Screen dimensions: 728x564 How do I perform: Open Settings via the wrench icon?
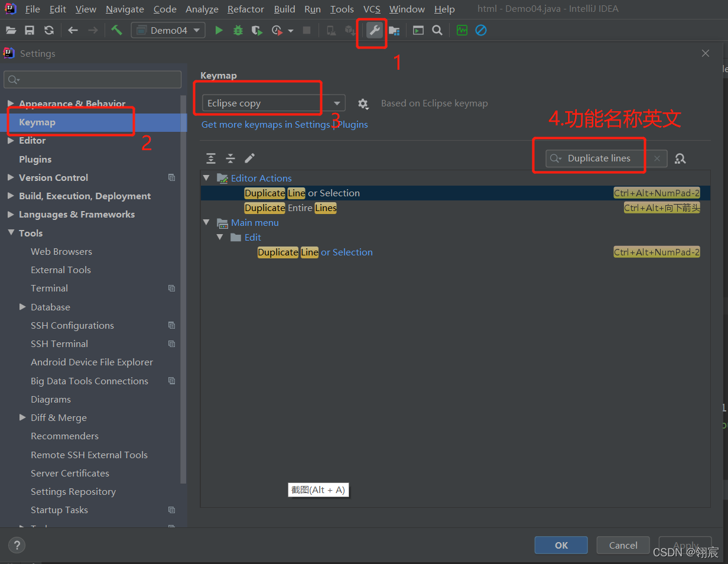[375, 30]
